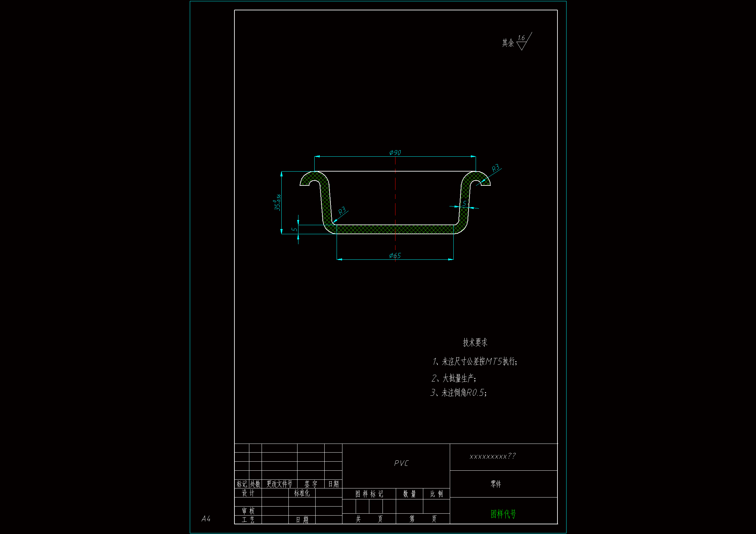The image size is (756, 534).
Task: Select the MT5 tolerance requirement line
Action: tap(475, 361)
